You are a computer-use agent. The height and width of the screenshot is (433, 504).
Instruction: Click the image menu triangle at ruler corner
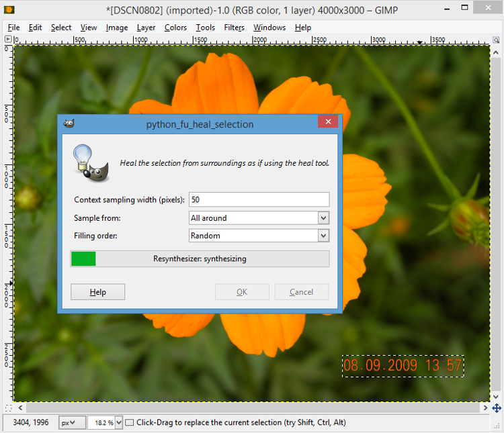7,40
